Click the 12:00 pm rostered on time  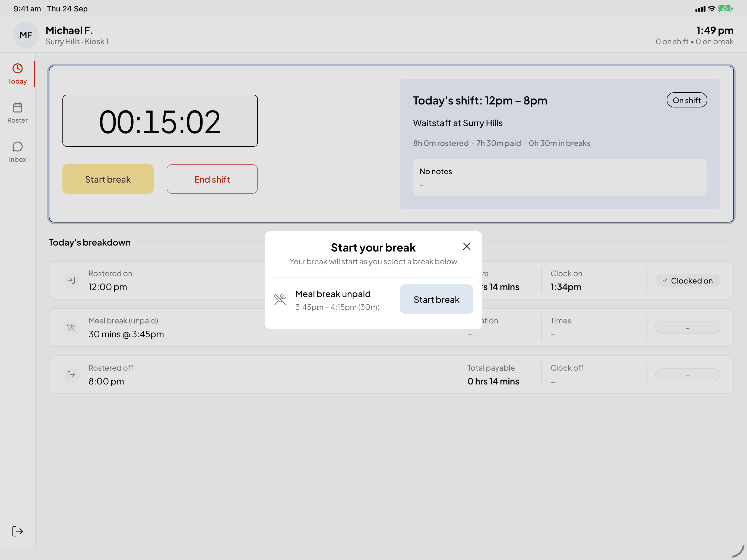(x=108, y=287)
